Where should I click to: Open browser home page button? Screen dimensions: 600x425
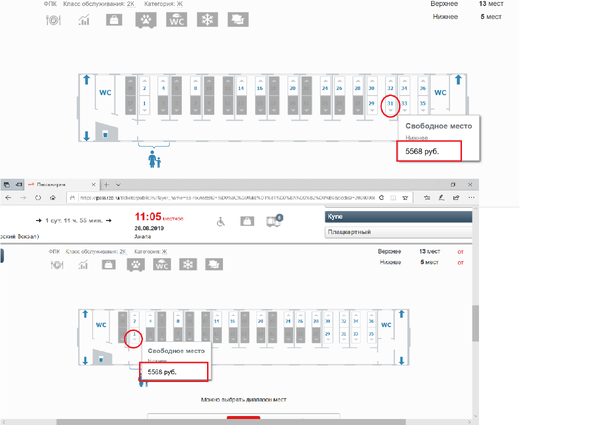click(x=53, y=198)
